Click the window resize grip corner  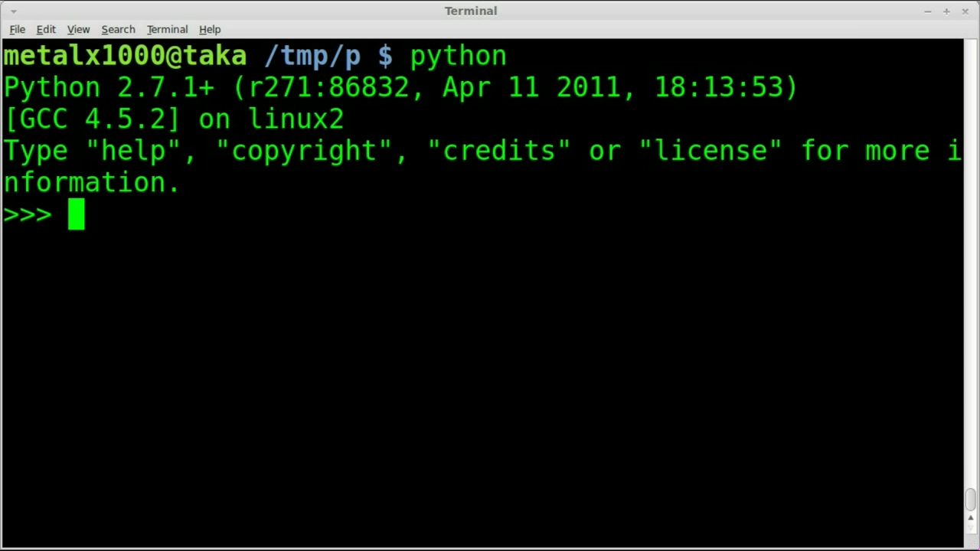pos(973,545)
